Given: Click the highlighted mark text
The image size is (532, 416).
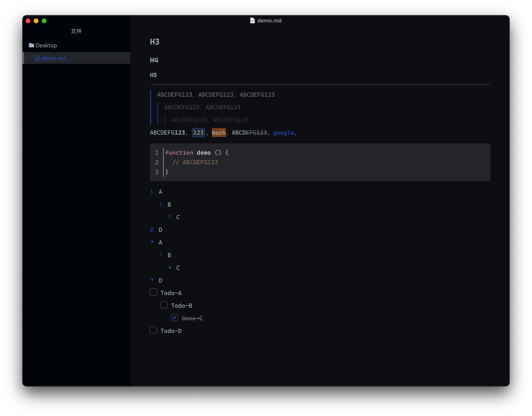Looking at the screenshot, I should click(218, 133).
